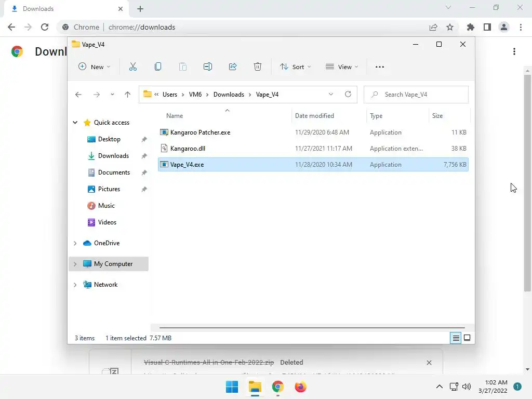Click Chrome icon in the taskbar

point(277,387)
